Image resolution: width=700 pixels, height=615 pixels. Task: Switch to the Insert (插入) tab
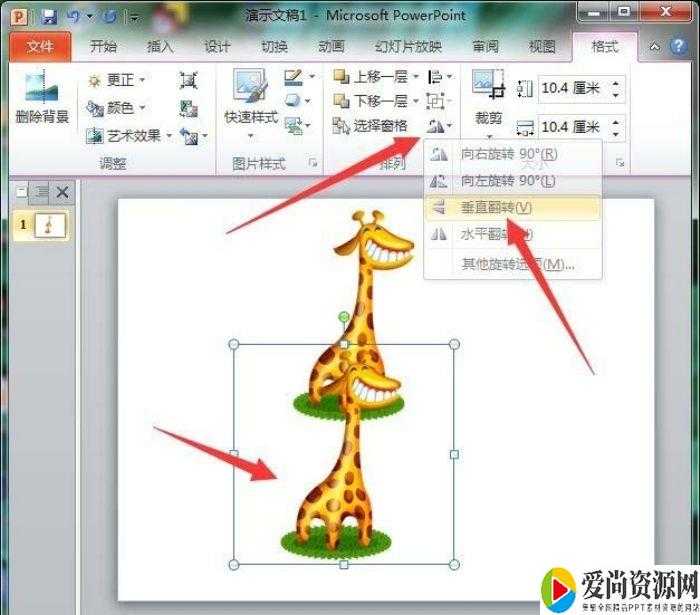click(x=160, y=47)
